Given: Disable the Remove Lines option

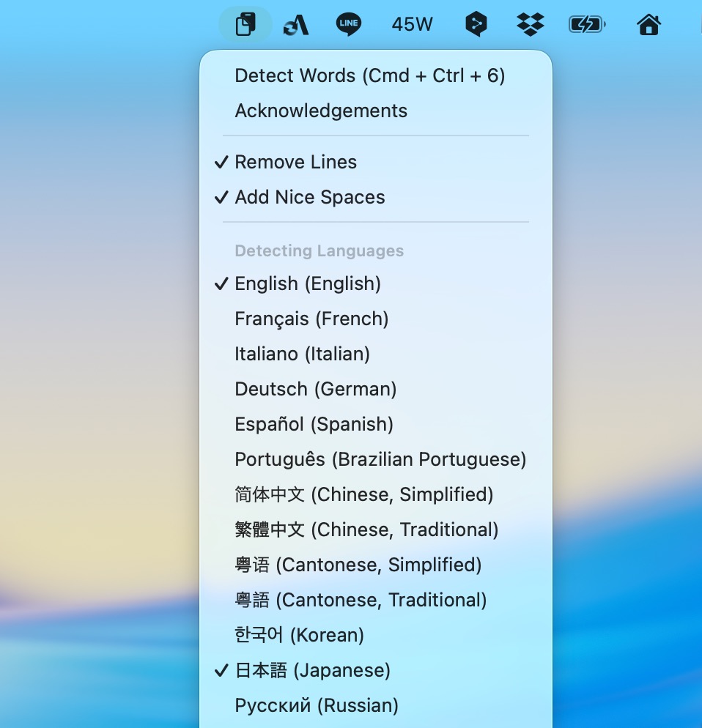Looking at the screenshot, I should (x=296, y=162).
